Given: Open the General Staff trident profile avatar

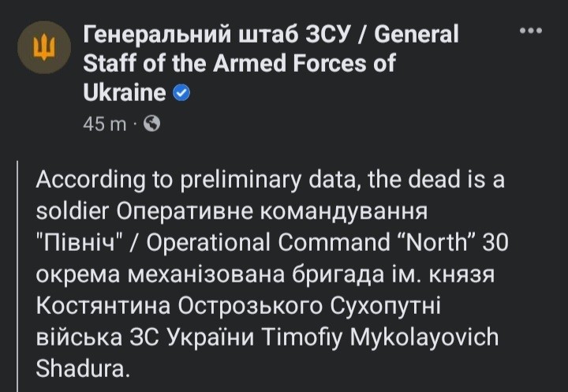Looking at the screenshot, I should 44,47.
